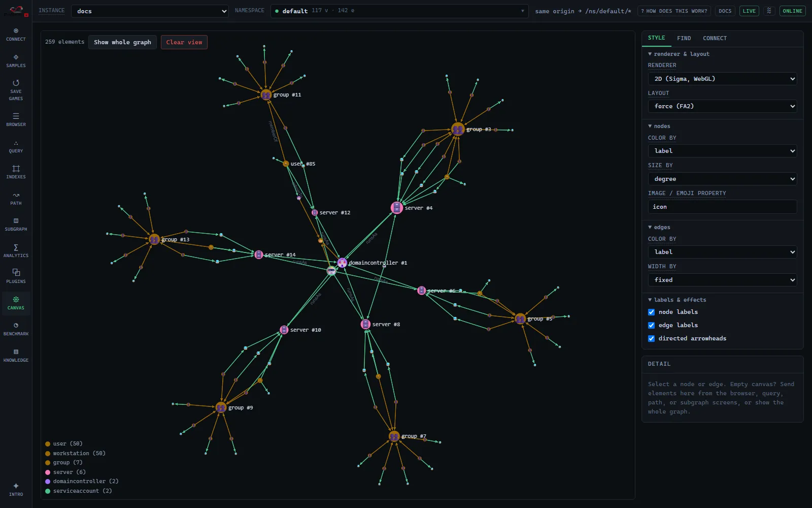The image size is (812, 508).
Task: Select the server #8 node
Action: coord(365,324)
